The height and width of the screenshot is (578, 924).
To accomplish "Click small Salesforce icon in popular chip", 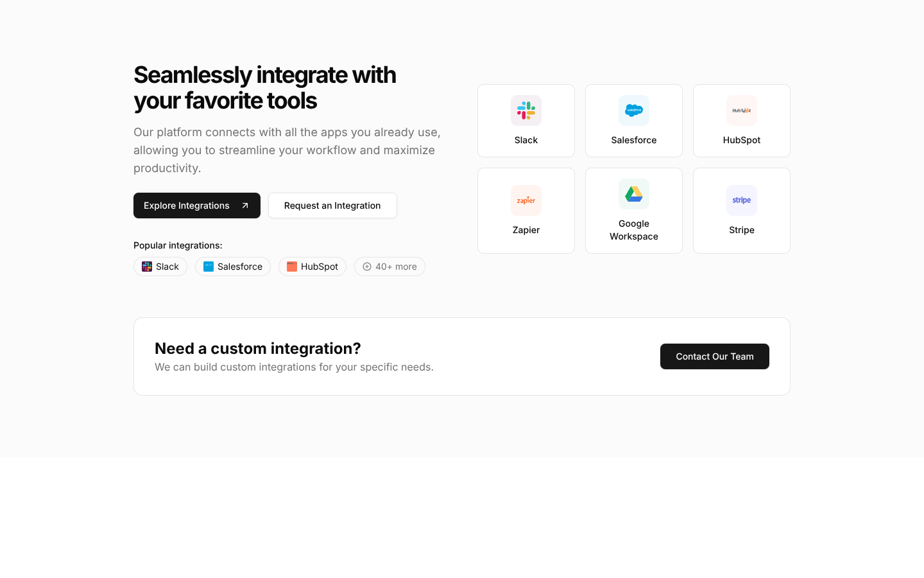I will tap(209, 267).
